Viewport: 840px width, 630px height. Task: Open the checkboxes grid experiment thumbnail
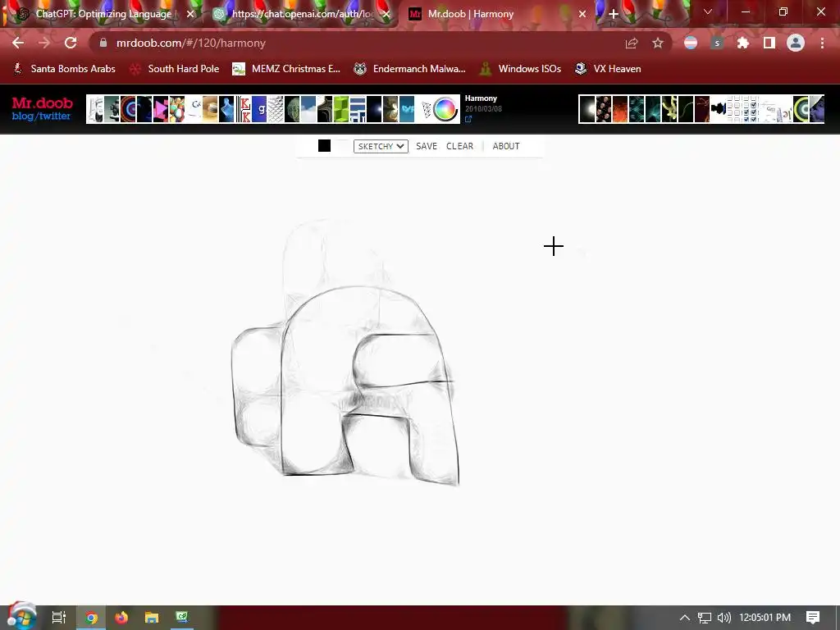[743, 109]
